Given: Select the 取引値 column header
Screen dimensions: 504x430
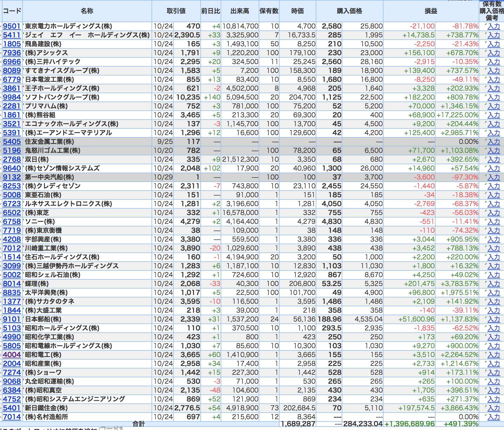Looking at the screenshot, I should (176, 11).
